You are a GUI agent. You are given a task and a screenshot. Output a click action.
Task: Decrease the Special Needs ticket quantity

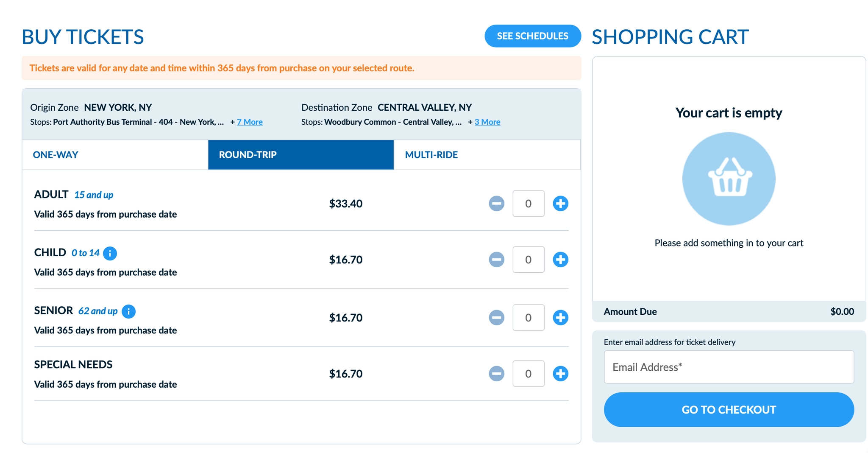click(x=496, y=374)
